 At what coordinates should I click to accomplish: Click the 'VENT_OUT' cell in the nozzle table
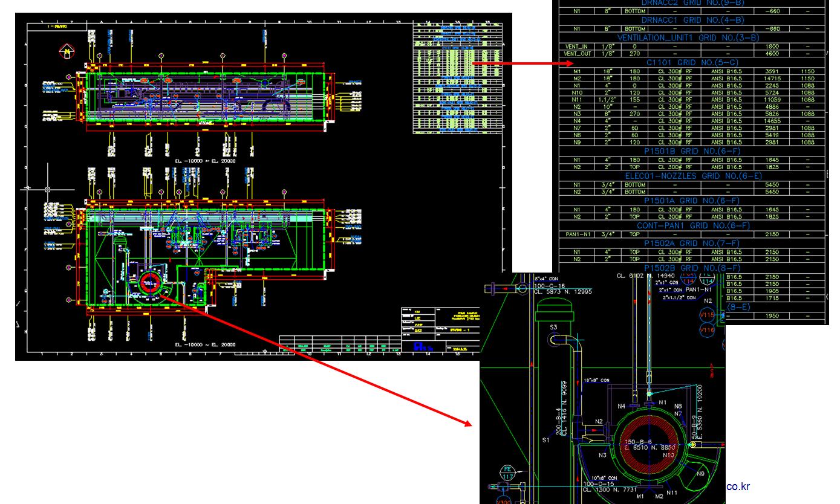tap(576, 53)
